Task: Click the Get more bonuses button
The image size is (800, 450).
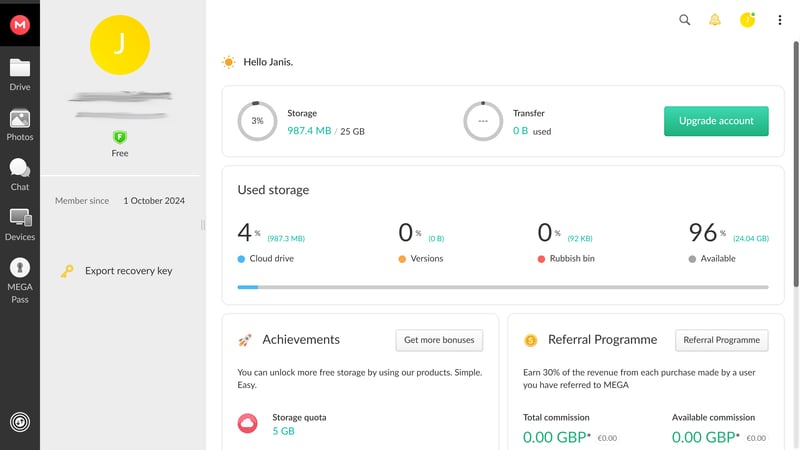Action: [x=439, y=340]
